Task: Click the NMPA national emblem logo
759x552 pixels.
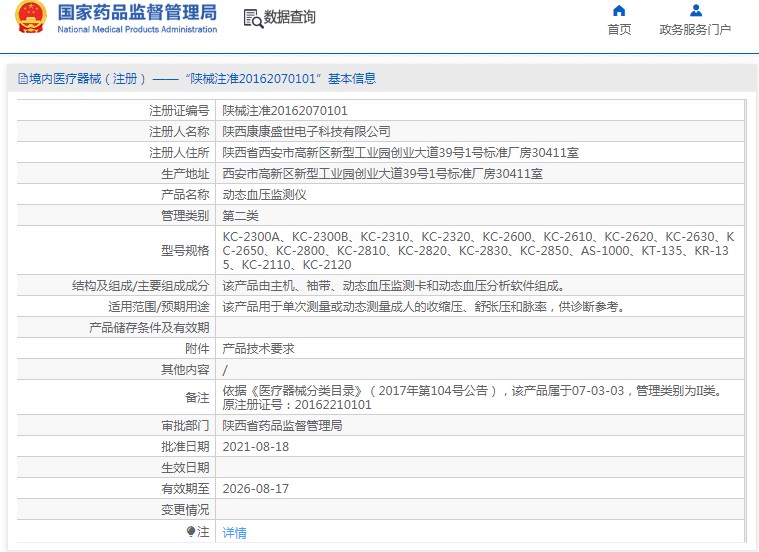Action: 30,18
